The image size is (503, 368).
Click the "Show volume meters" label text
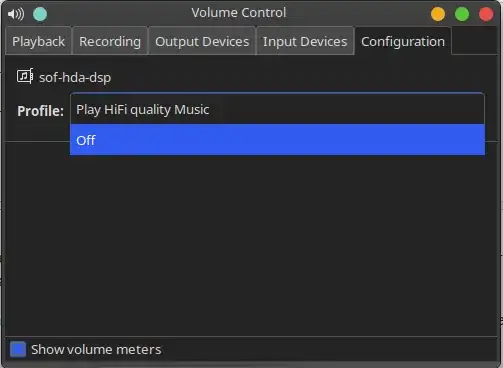[96, 350]
